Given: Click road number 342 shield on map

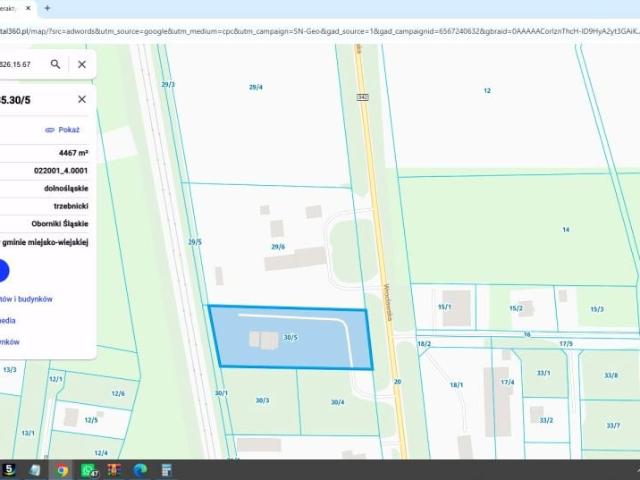Looking at the screenshot, I should pyautogui.click(x=362, y=97).
